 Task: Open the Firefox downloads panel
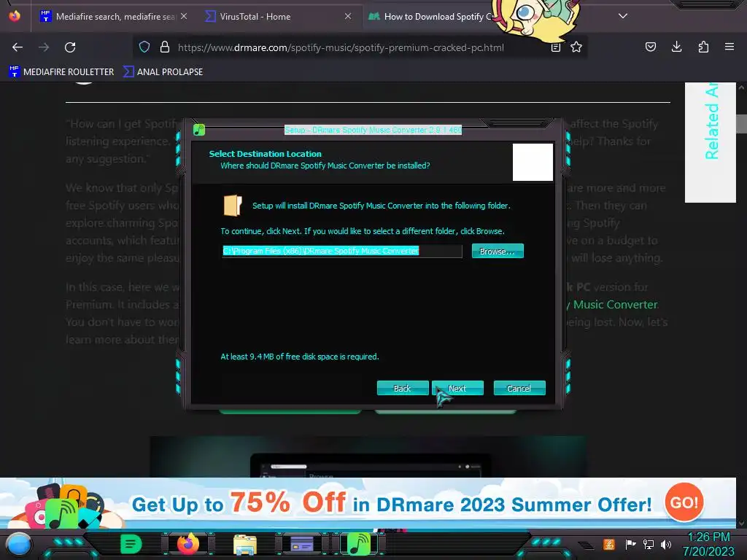point(676,47)
